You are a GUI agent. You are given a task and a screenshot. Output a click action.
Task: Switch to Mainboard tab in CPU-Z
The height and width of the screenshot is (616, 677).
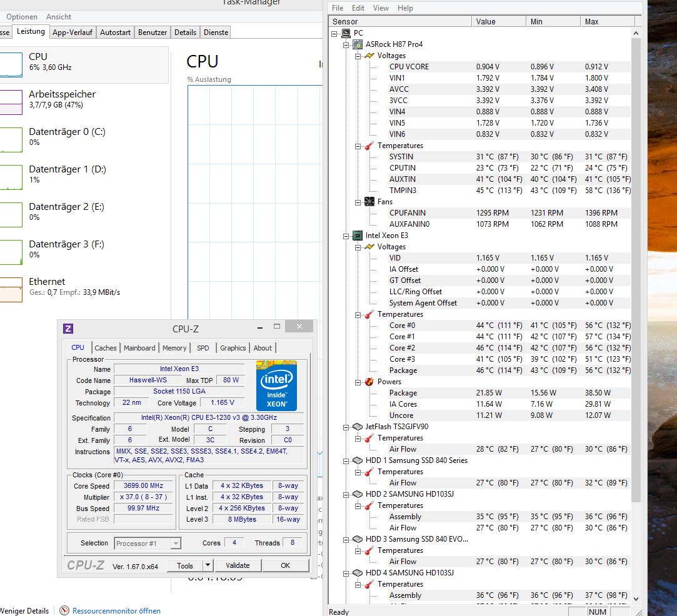click(x=139, y=348)
